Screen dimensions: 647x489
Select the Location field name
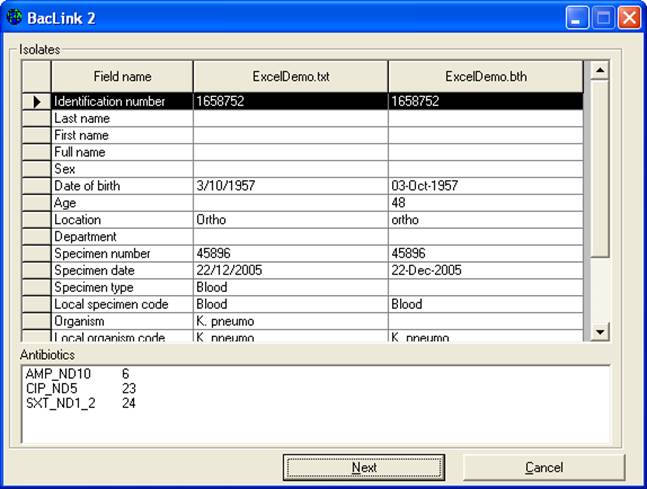(x=122, y=220)
